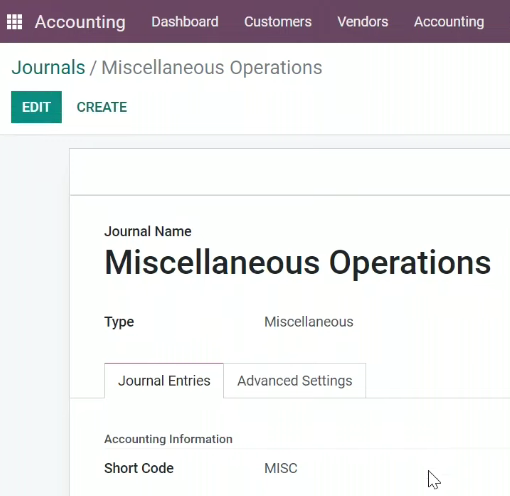Open the Customers menu
Viewport: 510px width, 496px height.
(278, 22)
